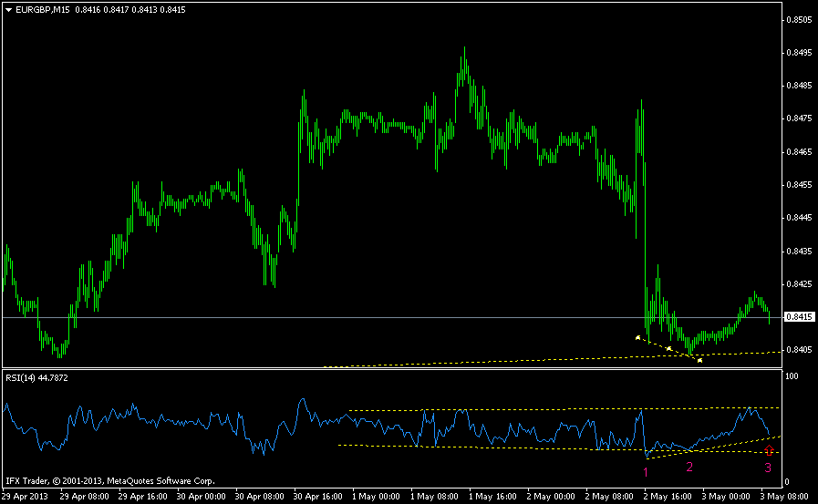Select the low value 0.8413 in header
This screenshot has width=818, height=504.
pyautogui.click(x=144, y=10)
